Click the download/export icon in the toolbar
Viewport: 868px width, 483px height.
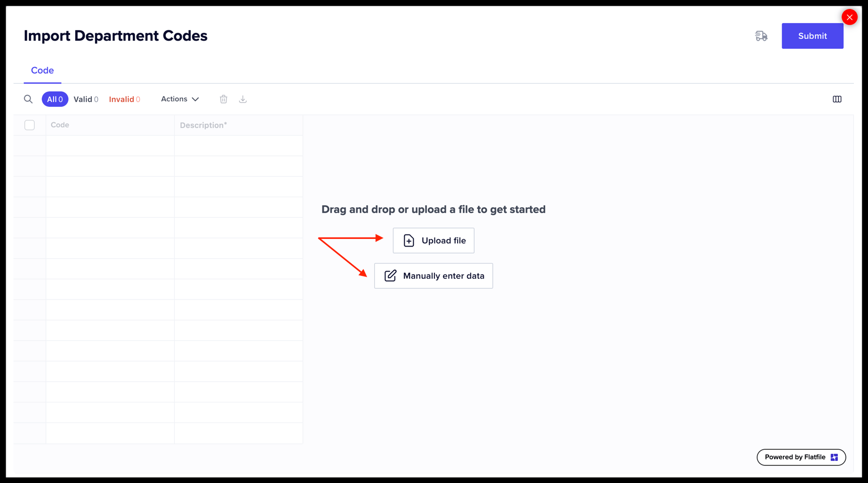point(243,99)
